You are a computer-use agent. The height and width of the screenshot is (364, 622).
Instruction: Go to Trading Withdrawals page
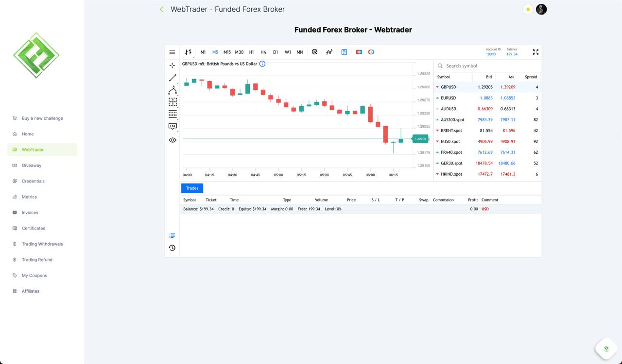[x=42, y=244]
